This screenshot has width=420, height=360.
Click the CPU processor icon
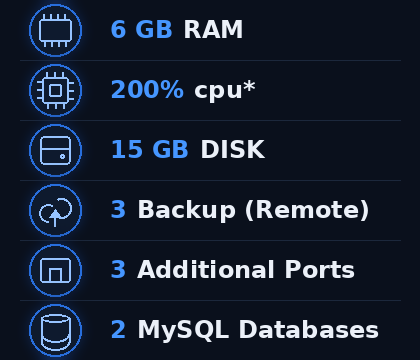click(55, 90)
